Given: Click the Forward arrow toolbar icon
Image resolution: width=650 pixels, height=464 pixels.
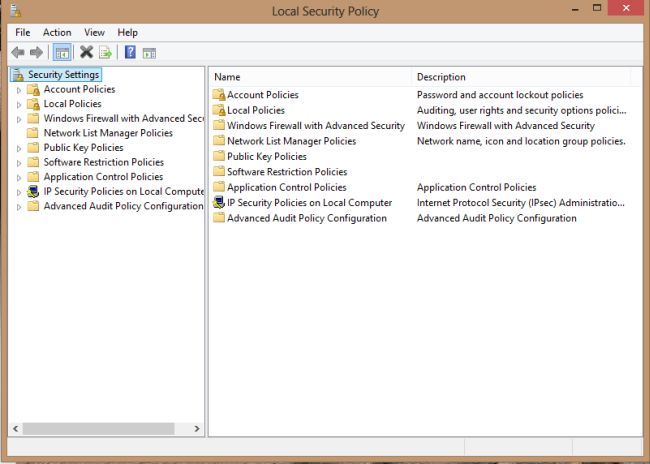Looking at the screenshot, I should (36, 52).
